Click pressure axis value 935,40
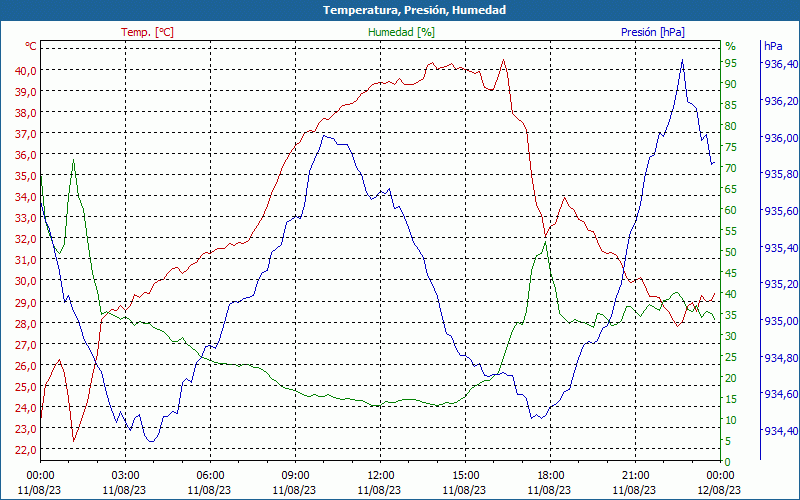Screen dimensions: 800x500 780,247
